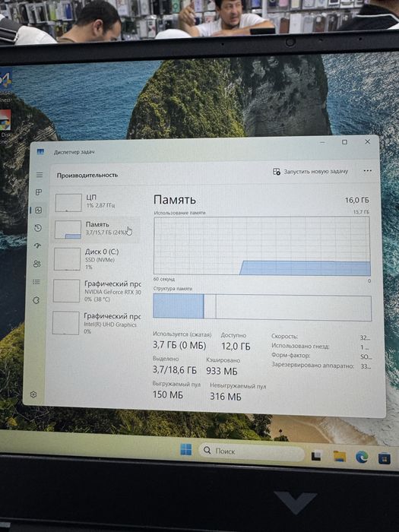Maximize the Task Manager window
The height and width of the screenshot is (532, 399).
click(x=344, y=142)
